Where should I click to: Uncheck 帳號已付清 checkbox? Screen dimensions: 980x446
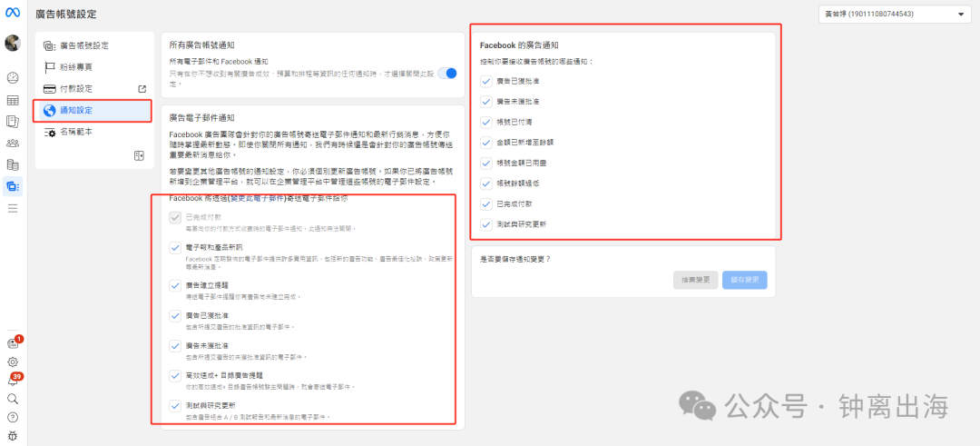(485, 122)
